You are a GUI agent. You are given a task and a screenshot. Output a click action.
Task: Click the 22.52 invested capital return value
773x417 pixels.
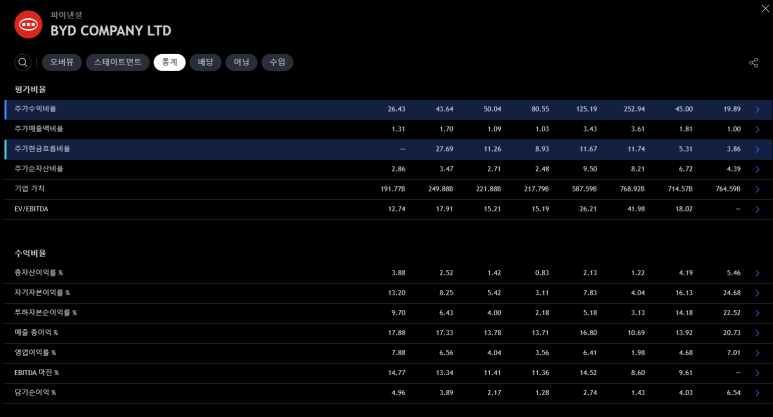[732, 313]
